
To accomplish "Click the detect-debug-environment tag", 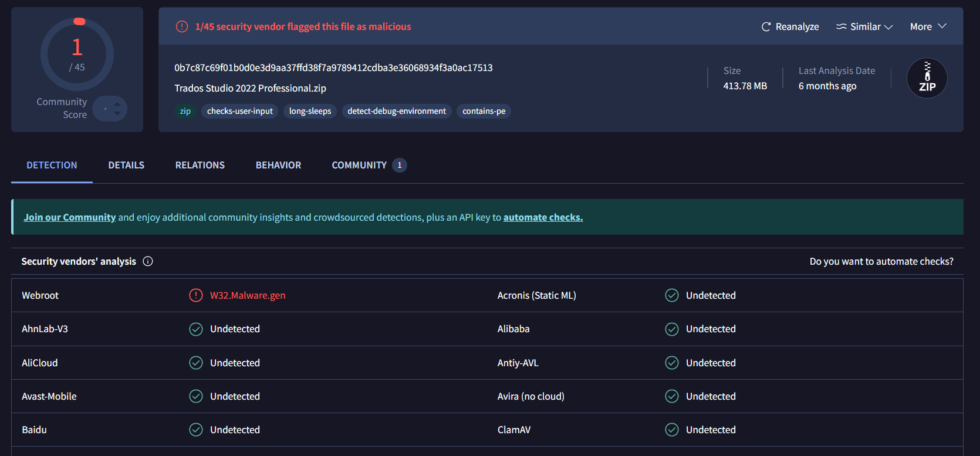I will 397,111.
